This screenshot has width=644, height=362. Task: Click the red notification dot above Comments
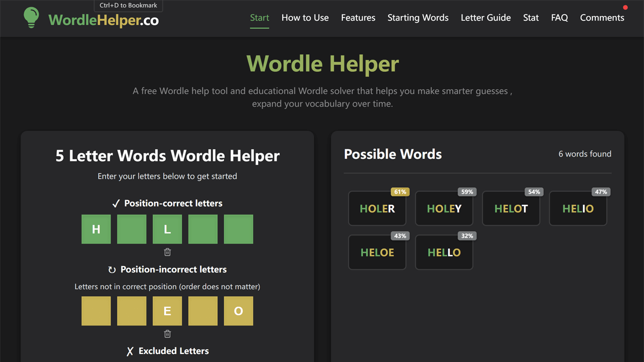pos(625,8)
